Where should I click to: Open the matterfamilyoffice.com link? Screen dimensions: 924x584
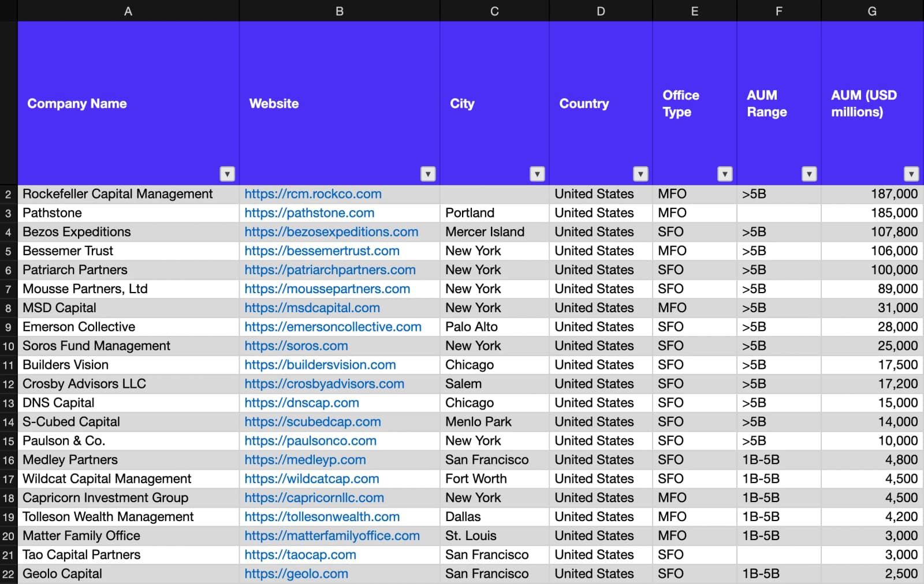(332, 536)
